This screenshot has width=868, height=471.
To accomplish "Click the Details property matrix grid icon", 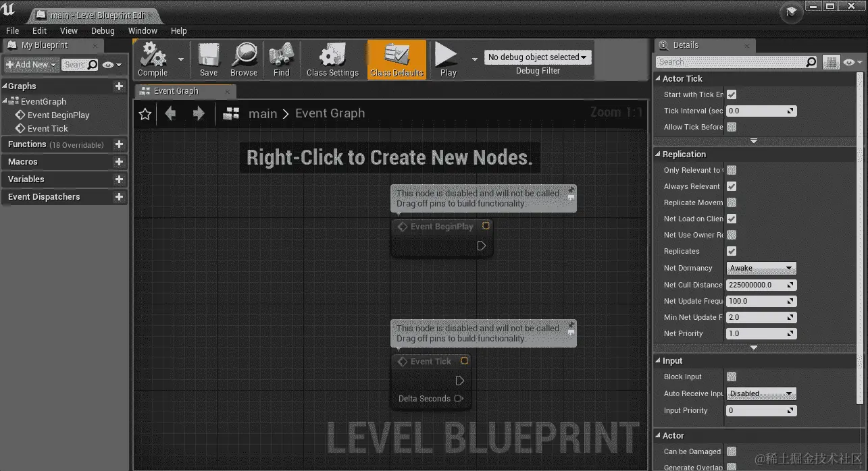I will click(x=831, y=62).
